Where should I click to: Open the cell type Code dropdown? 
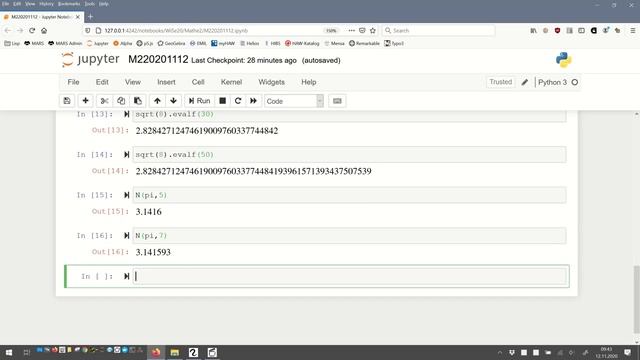(x=294, y=101)
